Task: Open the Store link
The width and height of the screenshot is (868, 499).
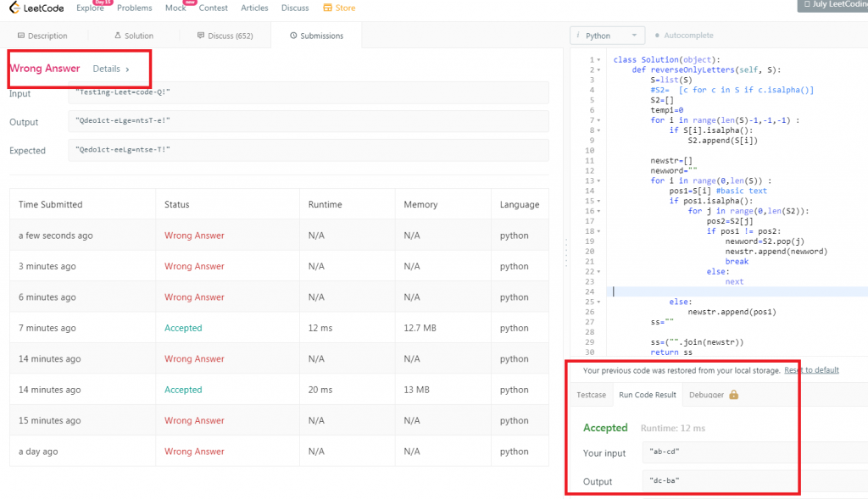Action: tap(339, 8)
